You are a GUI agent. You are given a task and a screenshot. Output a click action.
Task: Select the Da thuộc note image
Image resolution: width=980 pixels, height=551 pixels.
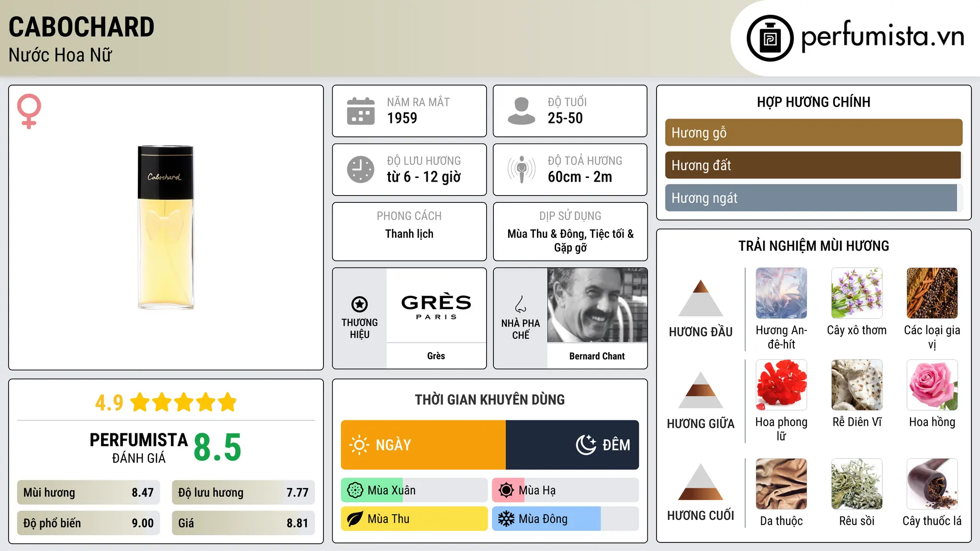781,484
